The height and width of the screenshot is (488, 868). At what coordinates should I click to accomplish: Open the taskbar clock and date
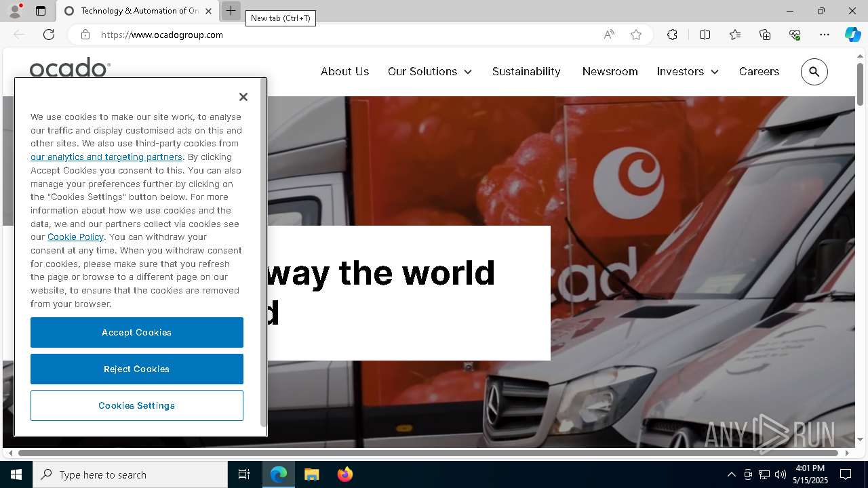810,474
